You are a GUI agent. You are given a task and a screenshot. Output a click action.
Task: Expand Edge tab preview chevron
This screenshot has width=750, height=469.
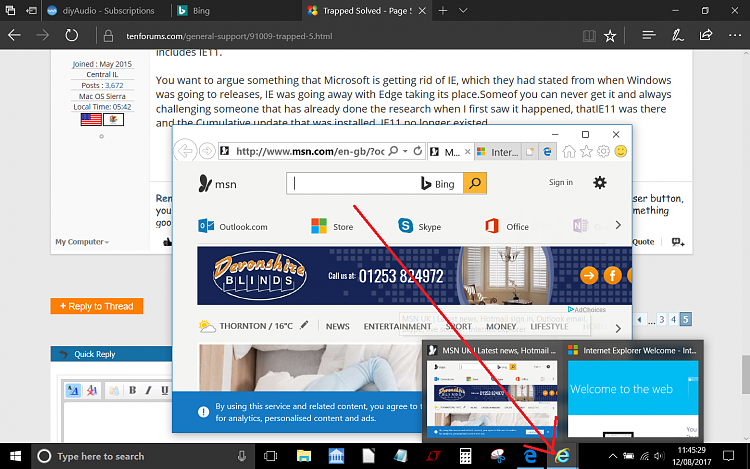[463, 11]
